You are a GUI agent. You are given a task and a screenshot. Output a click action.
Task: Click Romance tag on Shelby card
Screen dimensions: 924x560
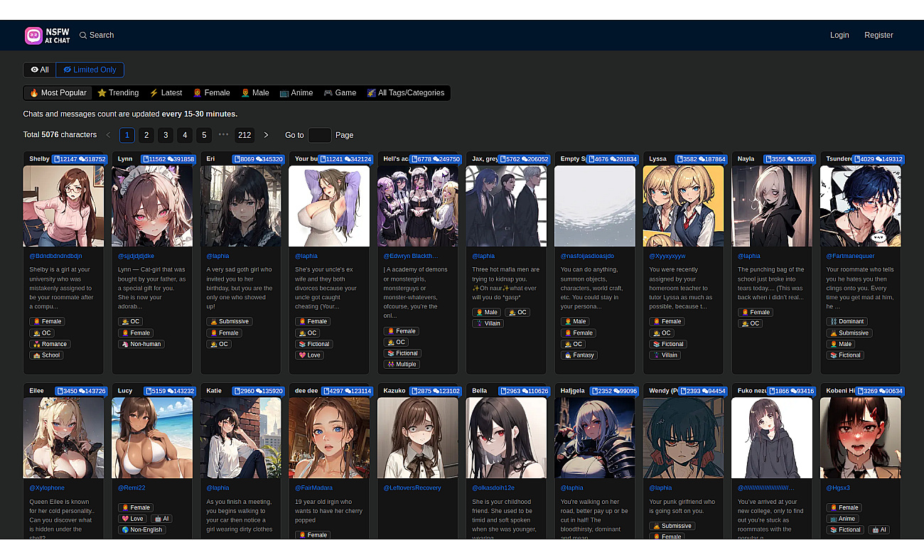pyautogui.click(x=50, y=344)
